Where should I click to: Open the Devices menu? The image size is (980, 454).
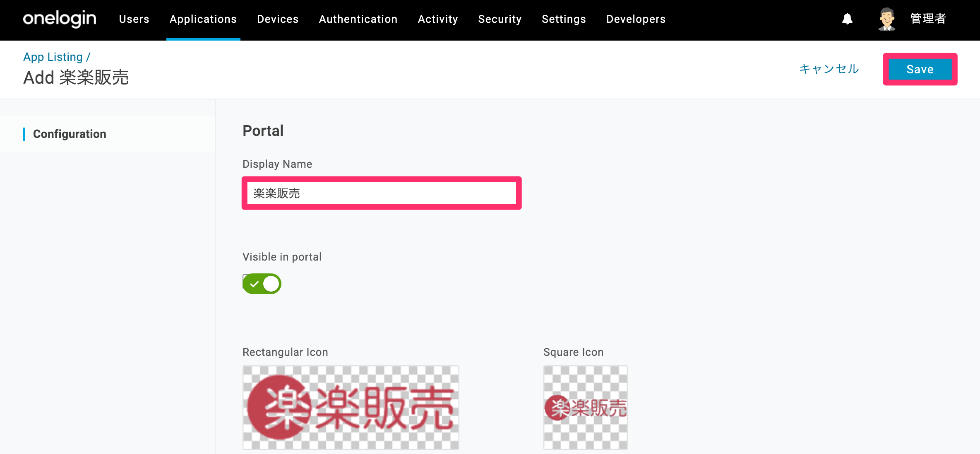[x=278, y=19]
